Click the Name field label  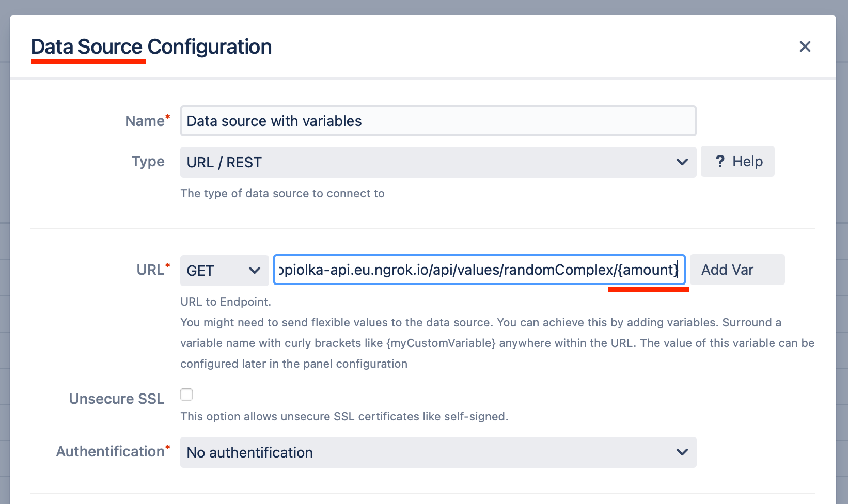point(145,121)
